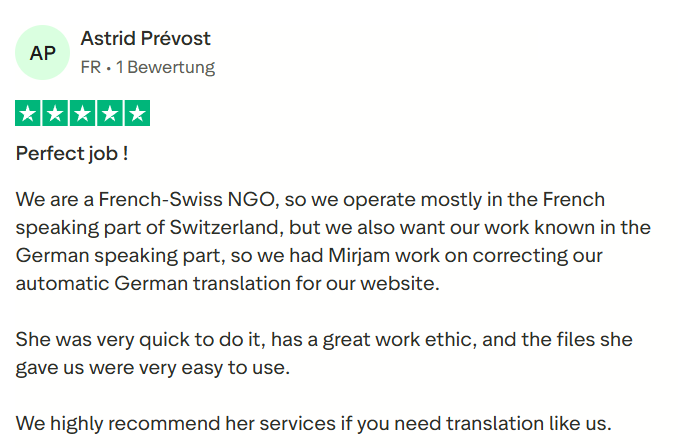
Task: Click 'French-Swiss NGO' in first paragraph
Action: pyautogui.click(x=186, y=200)
